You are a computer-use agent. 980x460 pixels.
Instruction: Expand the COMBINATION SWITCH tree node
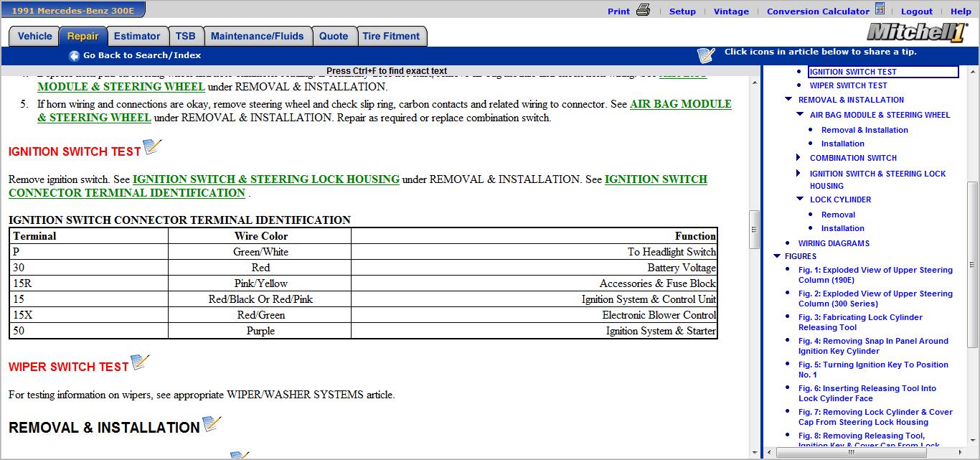pos(799,158)
